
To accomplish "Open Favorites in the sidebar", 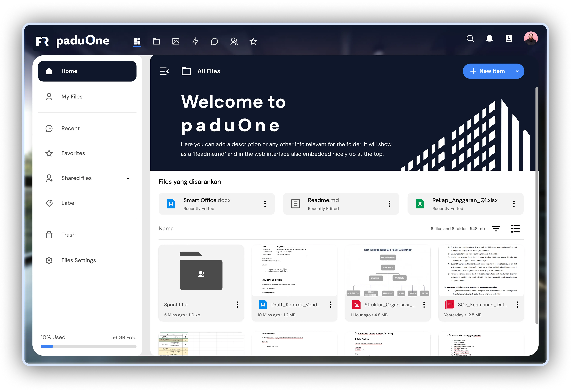I will [x=87, y=153].
